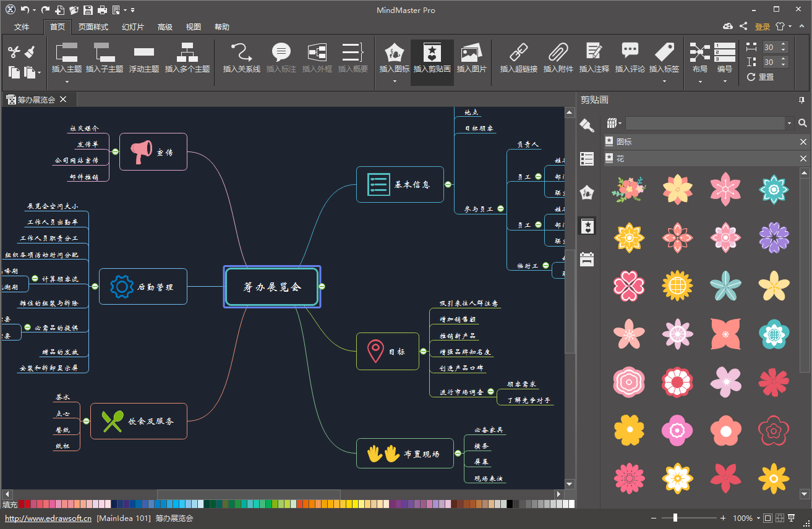Click the 登录 login link
This screenshot has height=529, width=812.
[763, 27]
